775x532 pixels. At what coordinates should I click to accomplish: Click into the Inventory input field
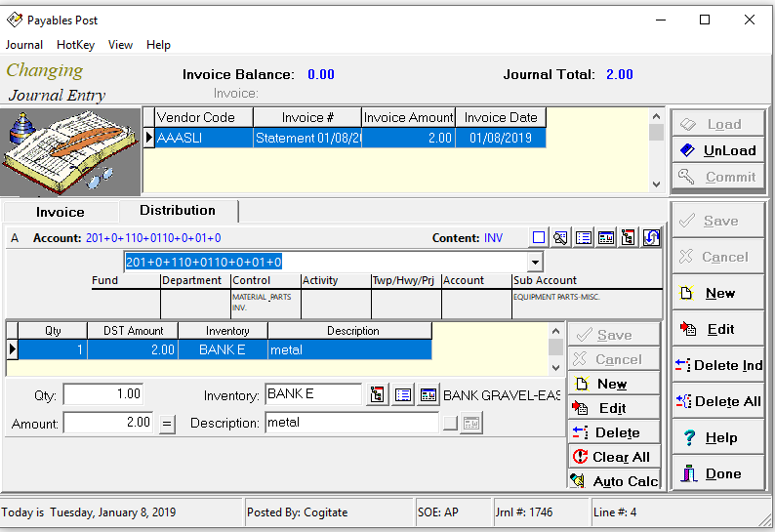coord(313,394)
